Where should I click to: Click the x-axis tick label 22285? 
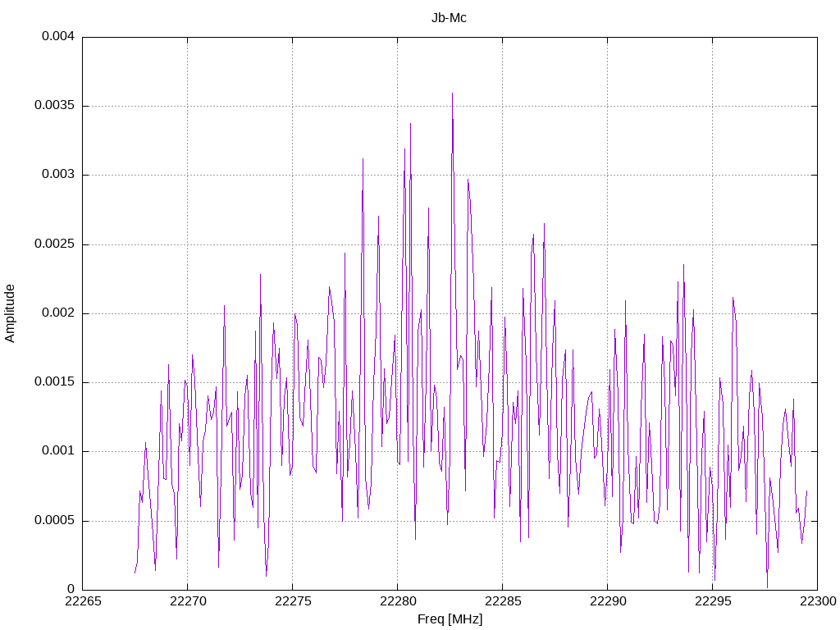click(x=503, y=601)
